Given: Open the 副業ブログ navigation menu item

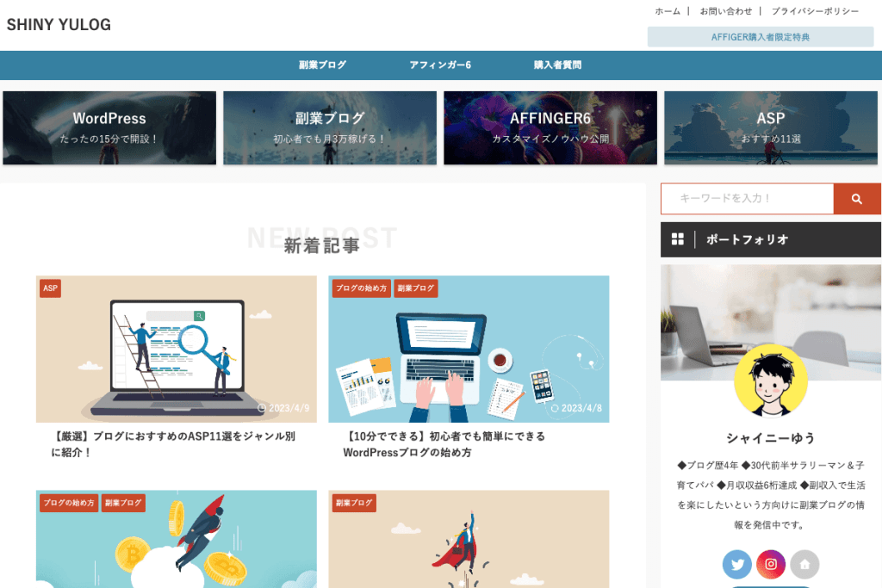Looking at the screenshot, I should 322,65.
